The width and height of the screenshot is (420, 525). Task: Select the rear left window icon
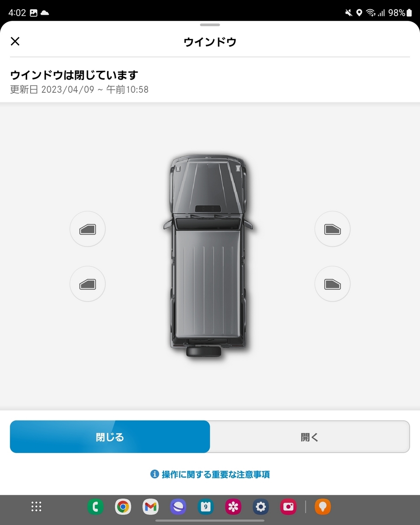[87, 284]
